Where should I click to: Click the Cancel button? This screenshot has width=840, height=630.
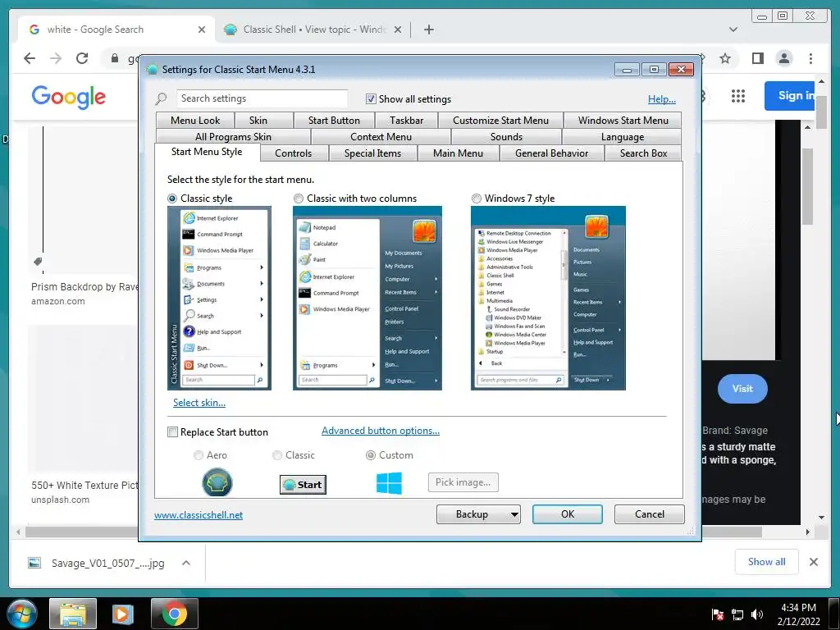click(x=650, y=514)
